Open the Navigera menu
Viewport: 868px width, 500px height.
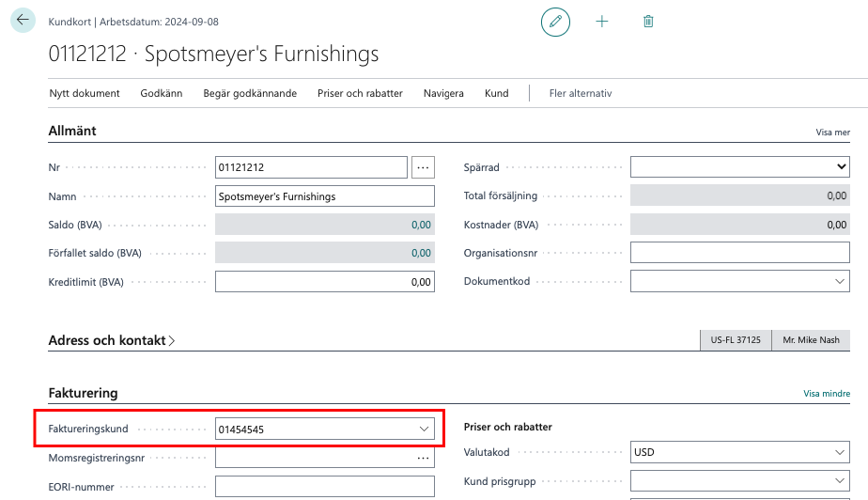coord(443,93)
